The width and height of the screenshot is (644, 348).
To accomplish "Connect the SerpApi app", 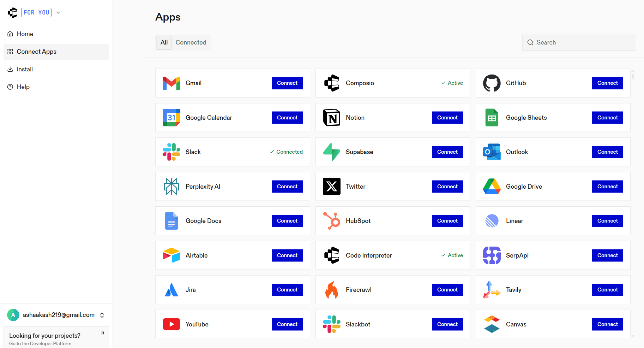I will pos(608,255).
